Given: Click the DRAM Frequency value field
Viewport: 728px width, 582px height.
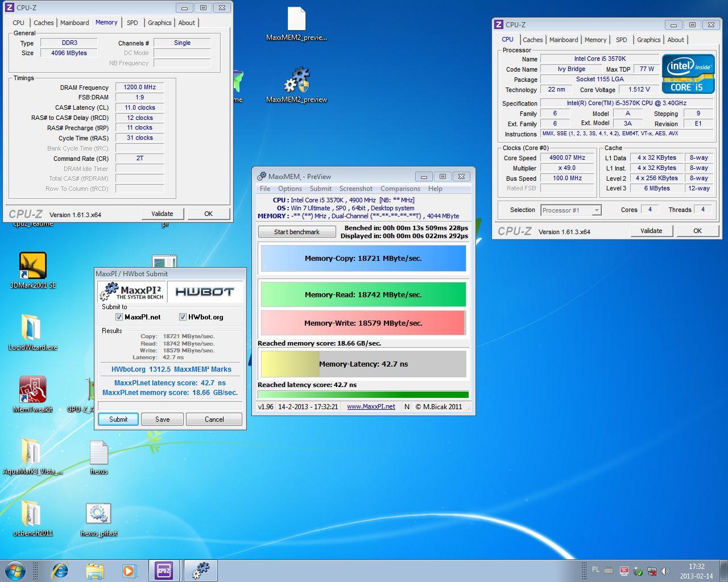Looking at the screenshot, I should click(140, 88).
